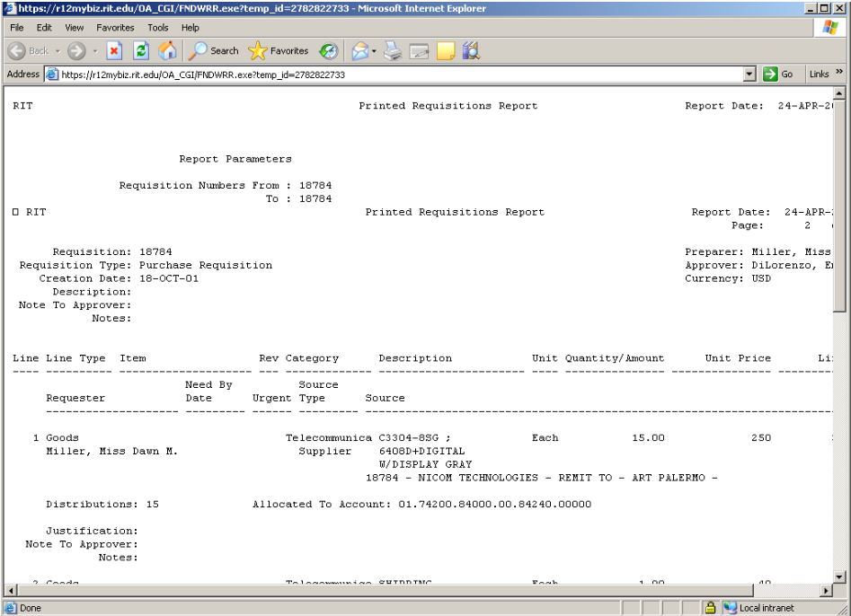Expand the Forward button history dropdown arrow
Screen dimensions: 851x616
[x=94, y=51]
